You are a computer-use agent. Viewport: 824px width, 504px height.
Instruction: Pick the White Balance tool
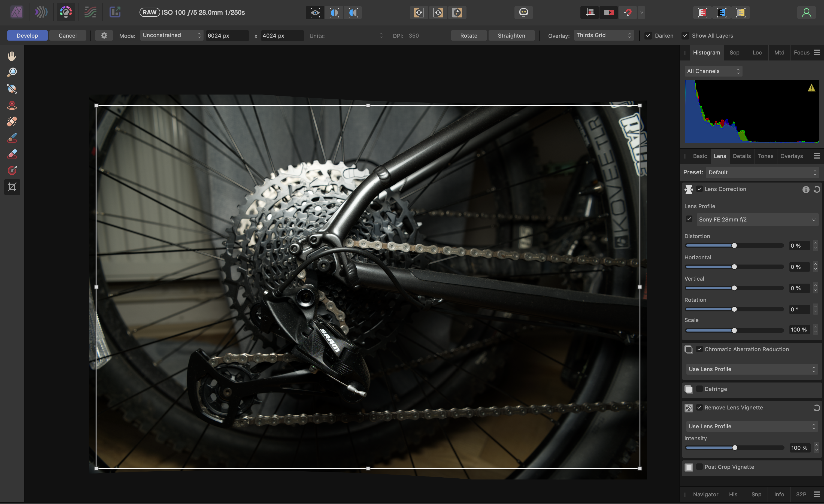[x=12, y=89]
